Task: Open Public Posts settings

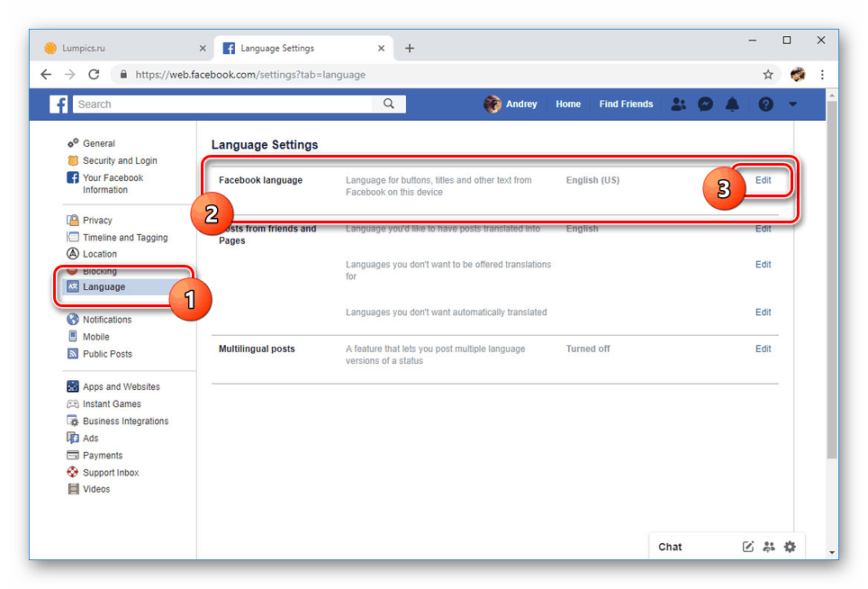Action: (107, 354)
